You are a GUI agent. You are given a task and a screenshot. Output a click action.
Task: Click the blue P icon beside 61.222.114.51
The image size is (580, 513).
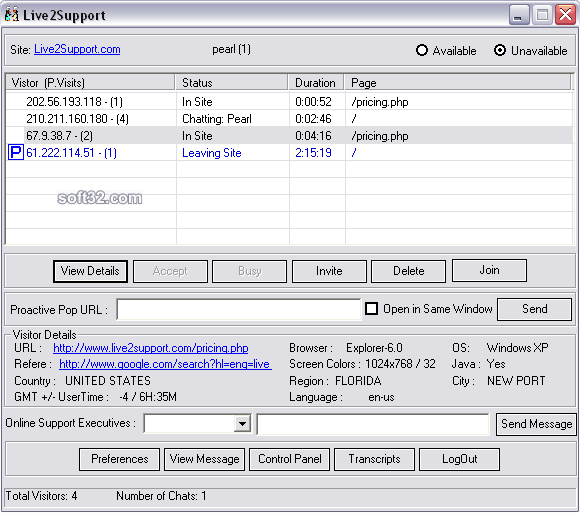click(x=16, y=152)
